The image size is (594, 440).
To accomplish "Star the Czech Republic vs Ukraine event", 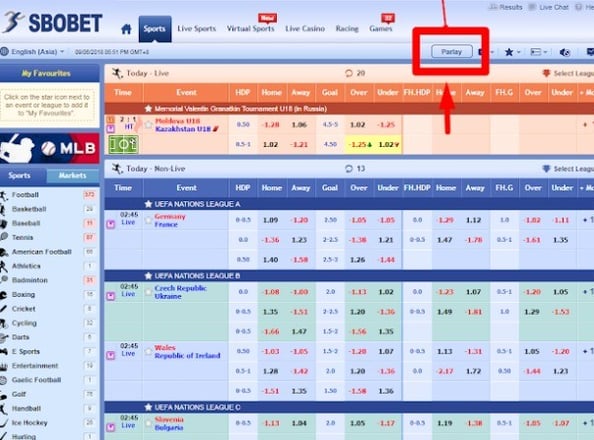I will [x=148, y=292].
